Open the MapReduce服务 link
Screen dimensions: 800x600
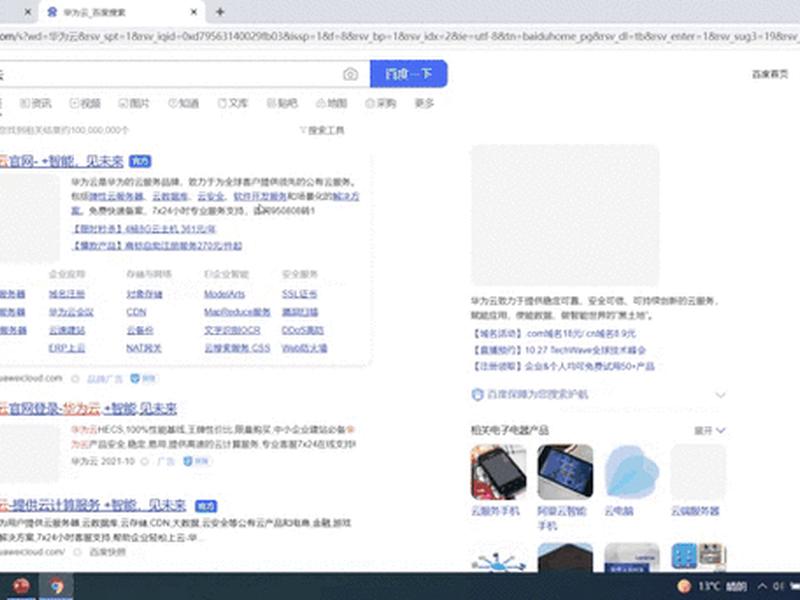[237, 312]
